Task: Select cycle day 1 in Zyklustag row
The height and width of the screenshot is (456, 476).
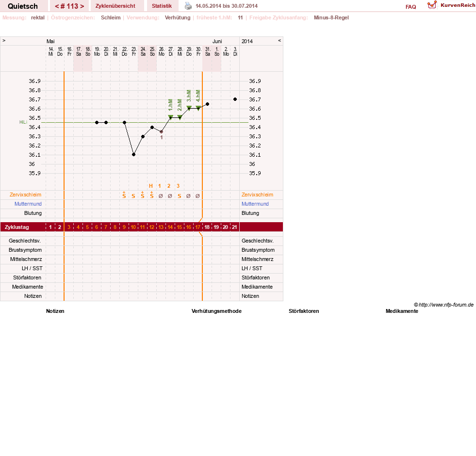Action: [x=50, y=227]
